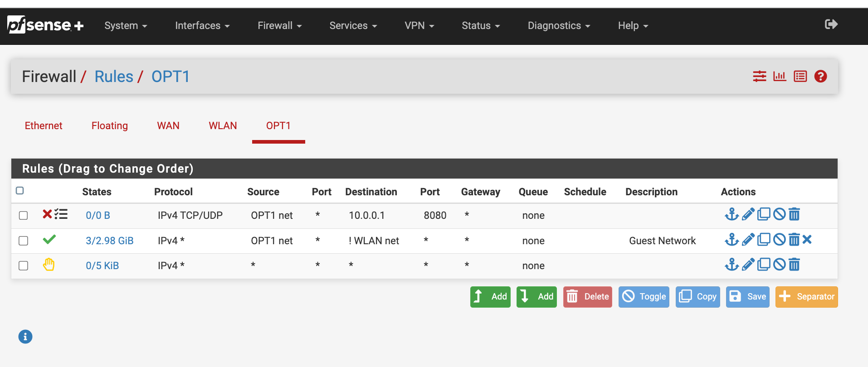
Task: Open the filter sliders icon in header
Action: tap(760, 76)
